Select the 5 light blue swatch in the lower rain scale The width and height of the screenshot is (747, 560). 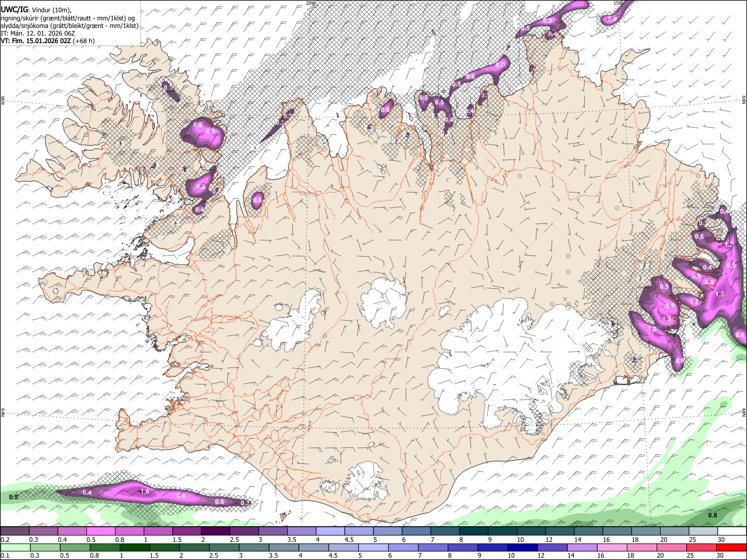[373, 547]
